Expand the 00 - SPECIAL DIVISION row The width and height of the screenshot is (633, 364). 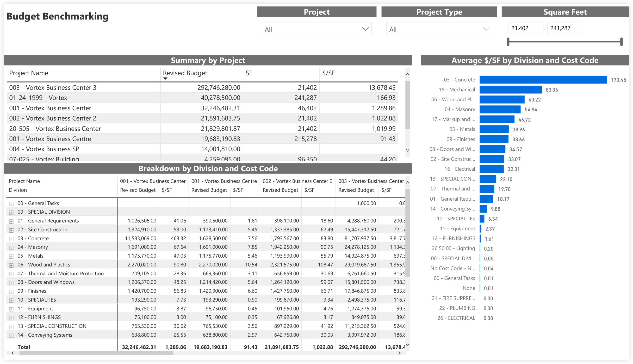click(11, 213)
